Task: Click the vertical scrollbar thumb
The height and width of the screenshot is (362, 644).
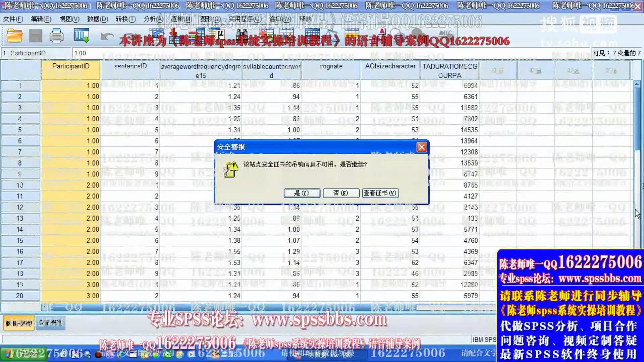Action: (x=637, y=119)
